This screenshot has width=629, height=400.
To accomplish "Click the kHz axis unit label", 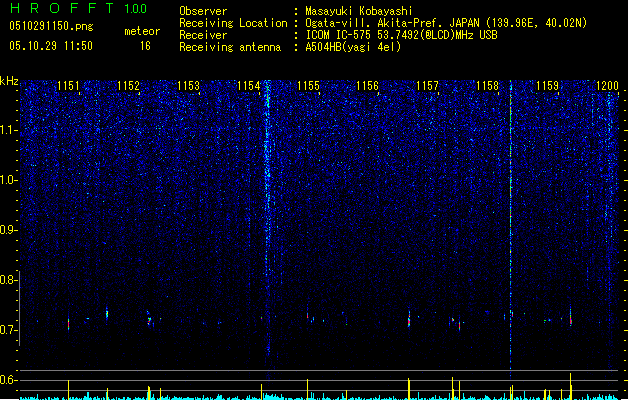I will 9,81.
